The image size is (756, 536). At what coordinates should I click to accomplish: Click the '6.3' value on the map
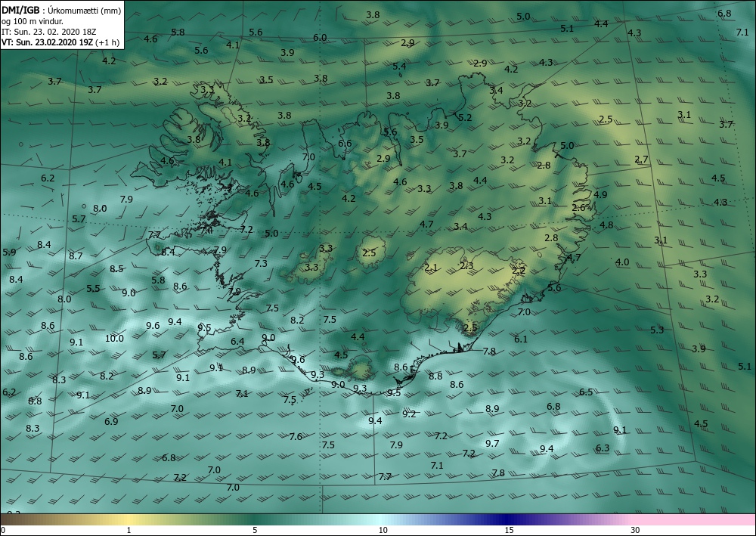603,448
